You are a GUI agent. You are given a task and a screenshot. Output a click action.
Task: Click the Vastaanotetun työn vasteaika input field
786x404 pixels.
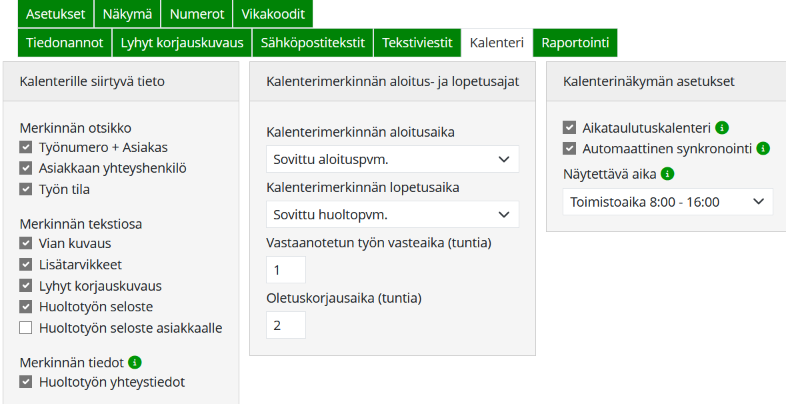click(286, 270)
